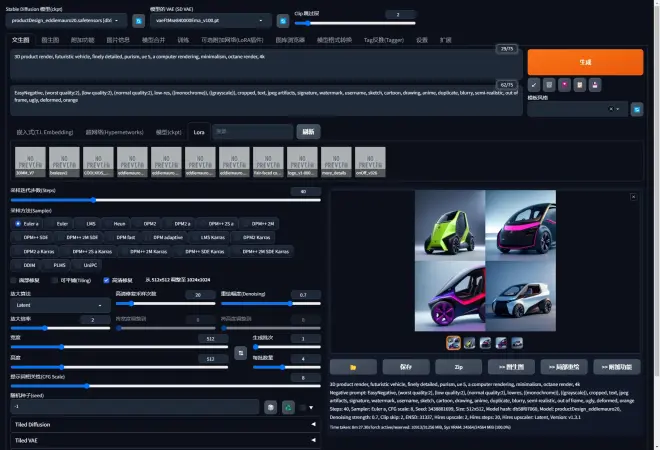Select the grid thumbnail below the gallery

(453, 343)
